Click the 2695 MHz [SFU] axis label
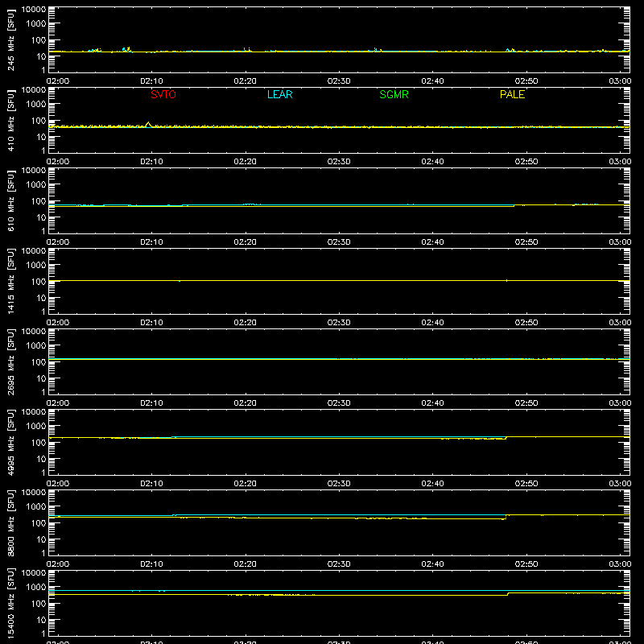 11,362
